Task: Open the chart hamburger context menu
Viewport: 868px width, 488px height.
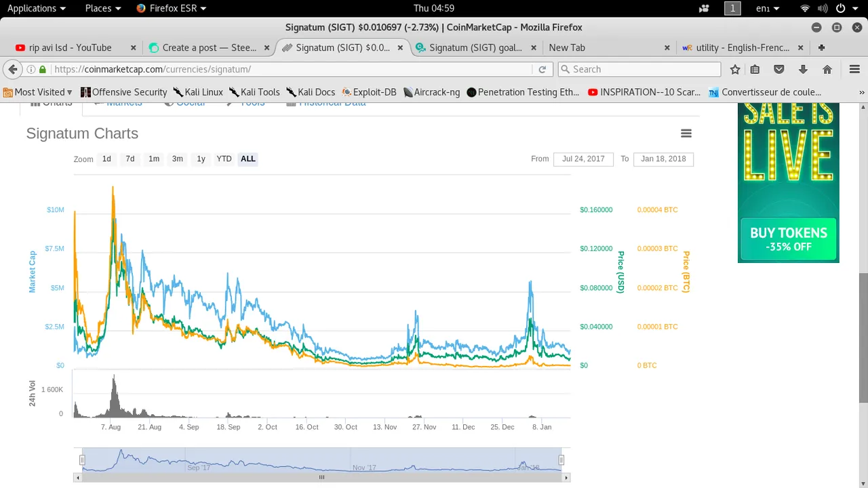Action: tap(686, 134)
